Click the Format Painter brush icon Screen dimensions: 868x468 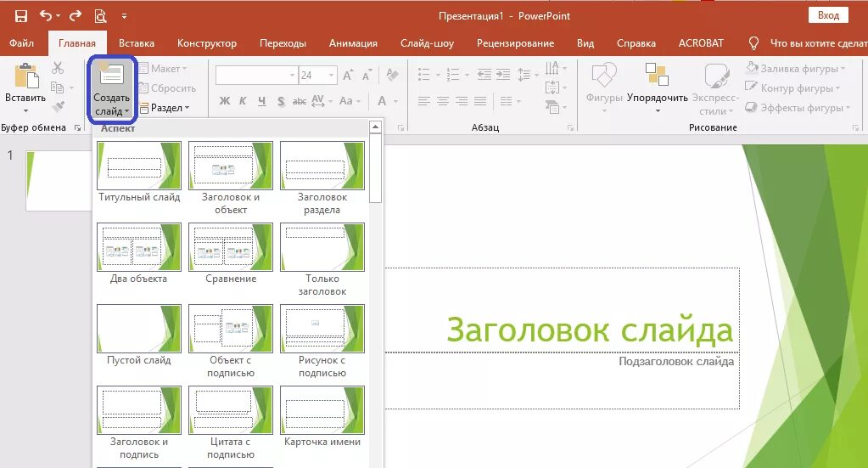[x=58, y=106]
